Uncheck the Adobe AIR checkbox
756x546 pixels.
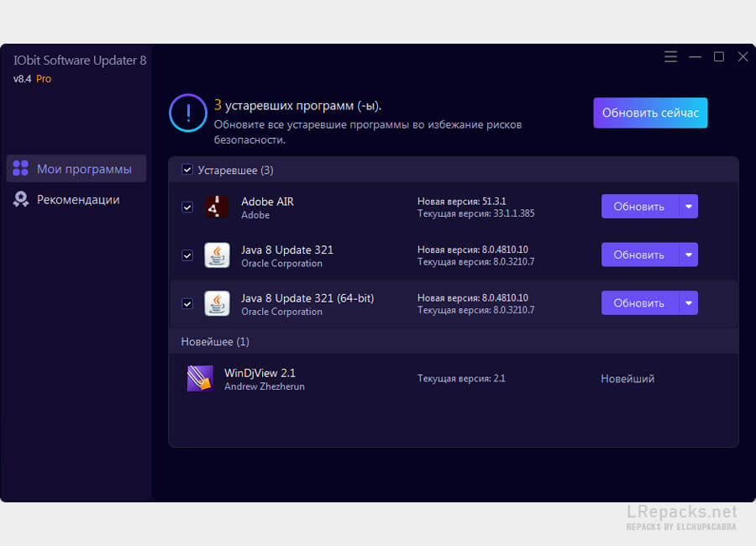187,207
